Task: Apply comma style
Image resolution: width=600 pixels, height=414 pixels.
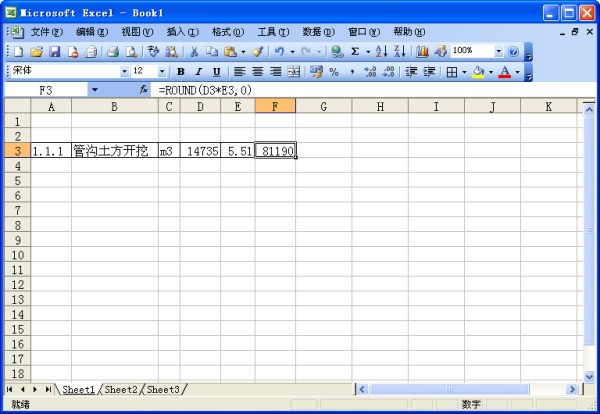Action: tap(352, 72)
